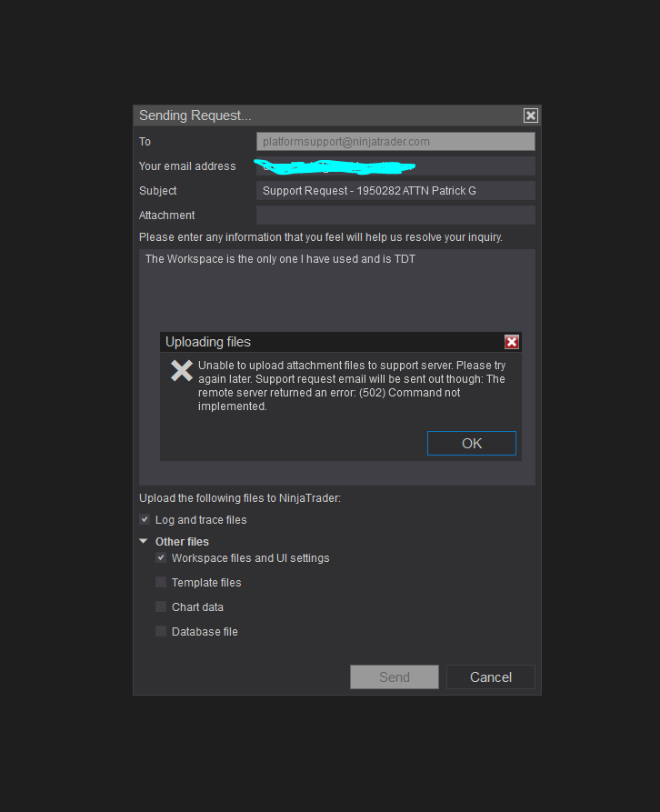Screen dimensions: 660x812
Task: Click OK in Uploading files dialog
Action: point(471,444)
